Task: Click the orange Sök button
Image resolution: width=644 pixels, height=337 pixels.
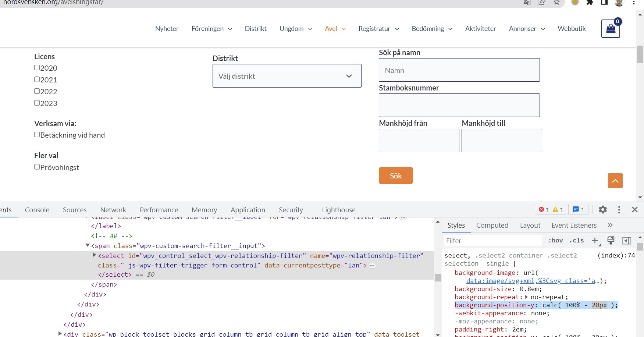Action: click(x=396, y=175)
